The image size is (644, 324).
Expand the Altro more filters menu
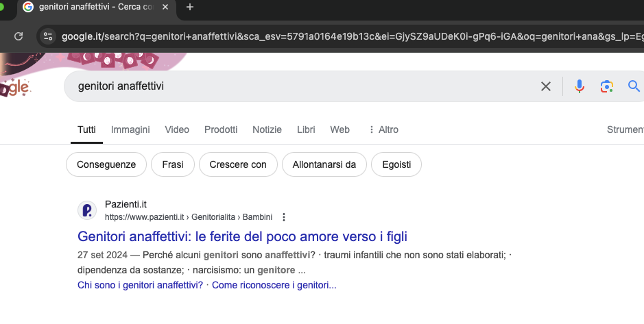tap(383, 129)
